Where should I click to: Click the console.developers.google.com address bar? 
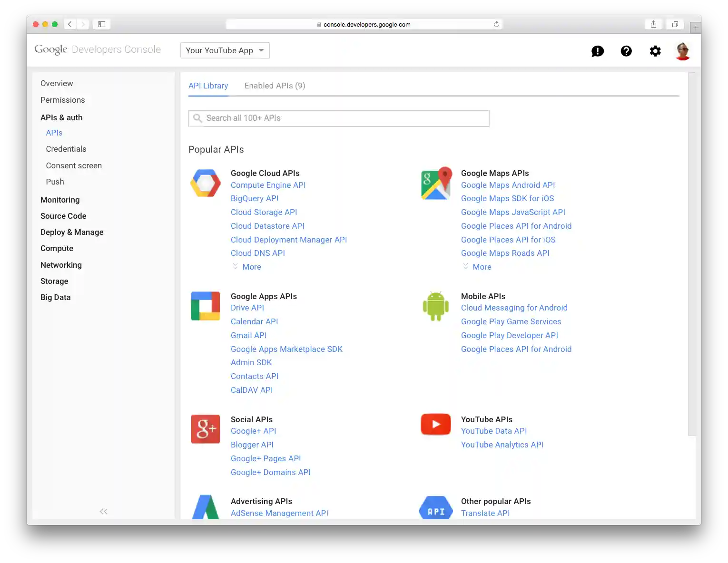(x=364, y=24)
